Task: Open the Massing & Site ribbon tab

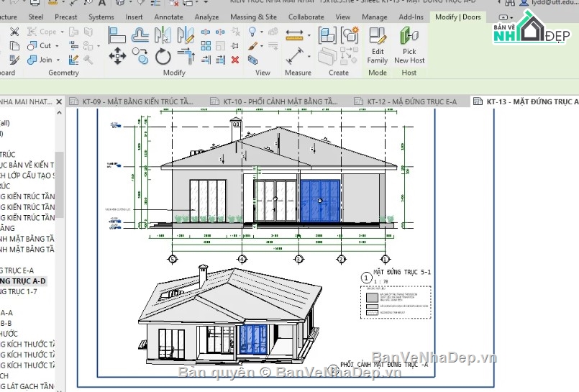Action: 253,17
